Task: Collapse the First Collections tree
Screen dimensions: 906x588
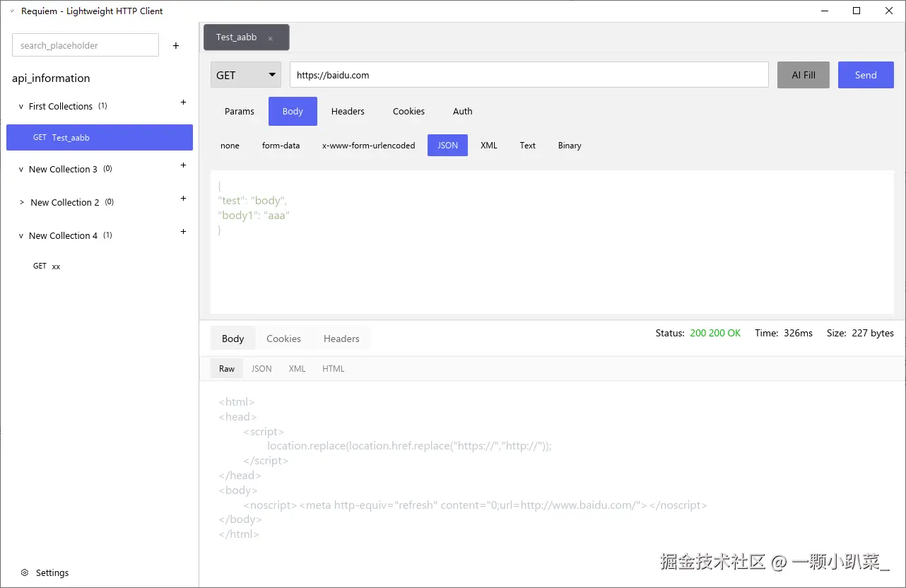Action: point(21,107)
